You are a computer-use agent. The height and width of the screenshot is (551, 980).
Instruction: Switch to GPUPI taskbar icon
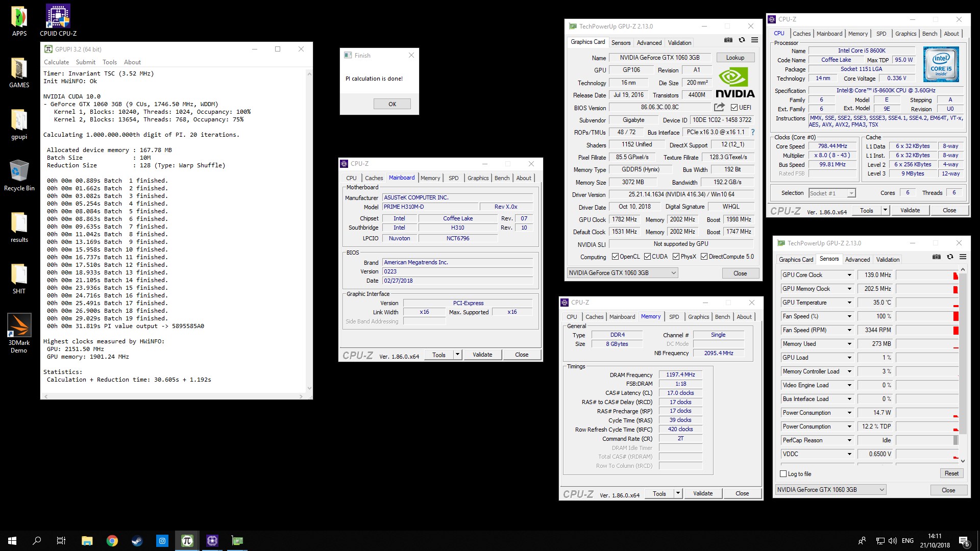(x=187, y=541)
